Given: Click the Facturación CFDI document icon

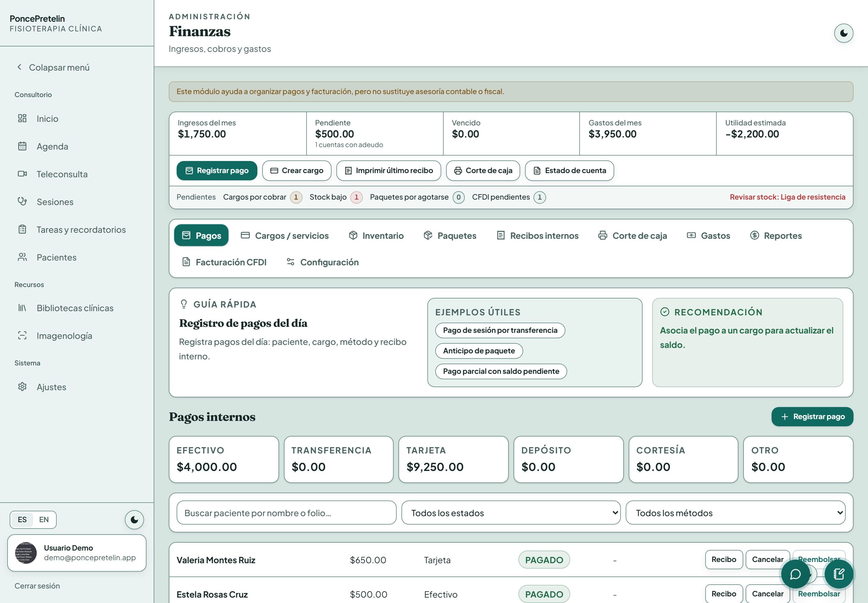Looking at the screenshot, I should (x=186, y=262).
